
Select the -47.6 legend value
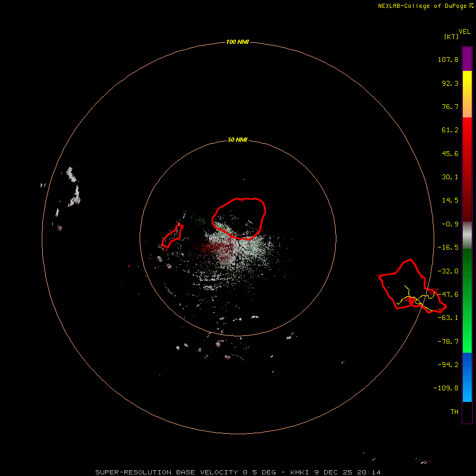(448, 295)
